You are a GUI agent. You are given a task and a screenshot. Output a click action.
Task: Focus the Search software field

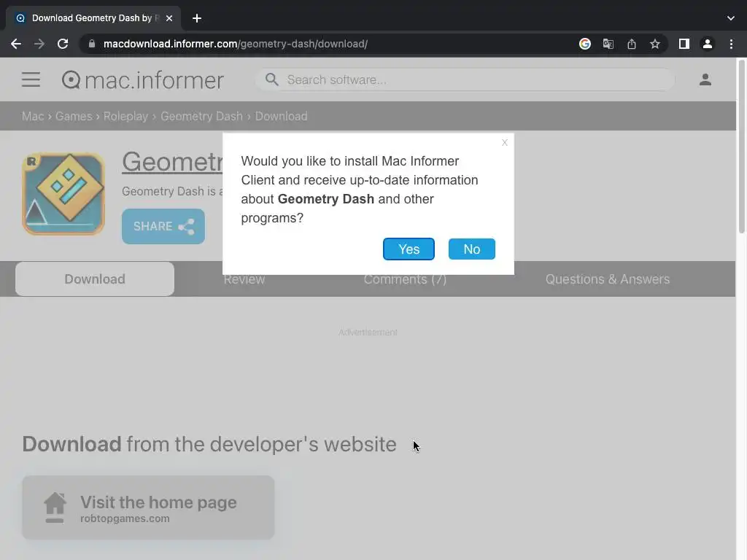(465, 79)
